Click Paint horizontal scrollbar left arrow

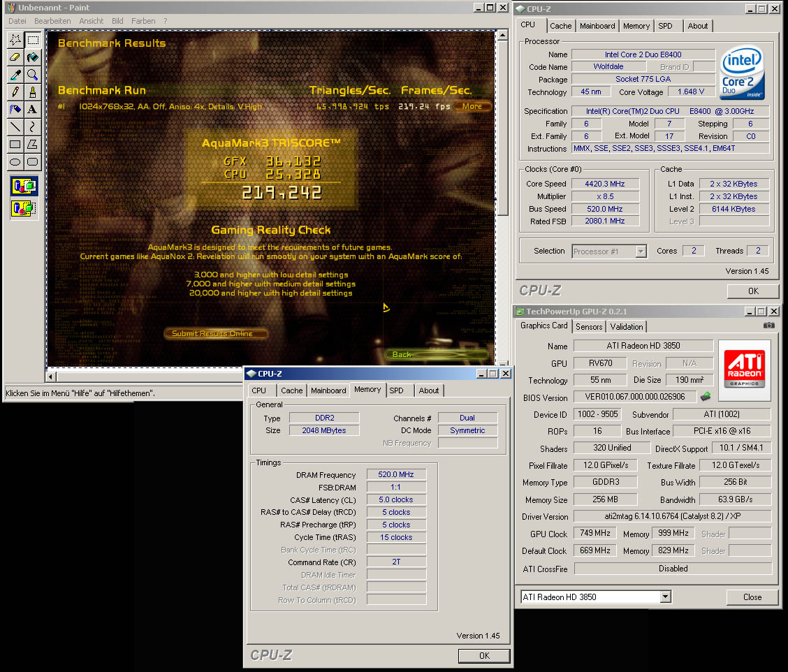click(x=51, y=376)
